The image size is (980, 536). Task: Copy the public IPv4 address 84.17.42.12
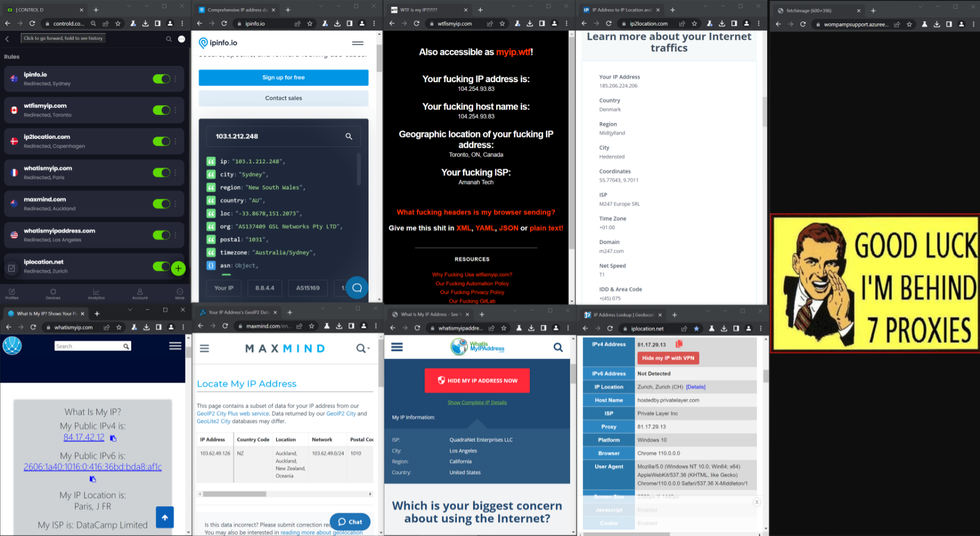point(113,438)
